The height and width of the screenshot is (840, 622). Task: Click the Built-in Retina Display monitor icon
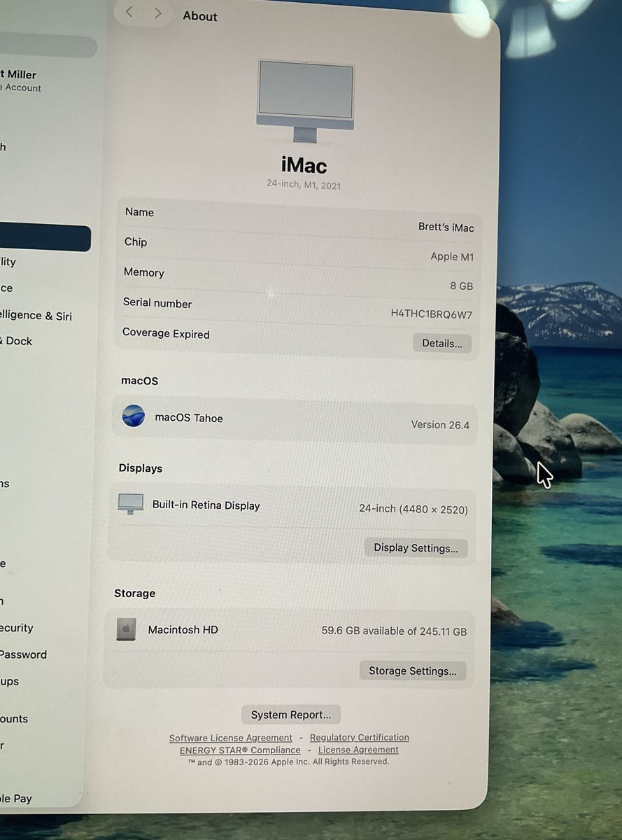[x=131, y=504]
